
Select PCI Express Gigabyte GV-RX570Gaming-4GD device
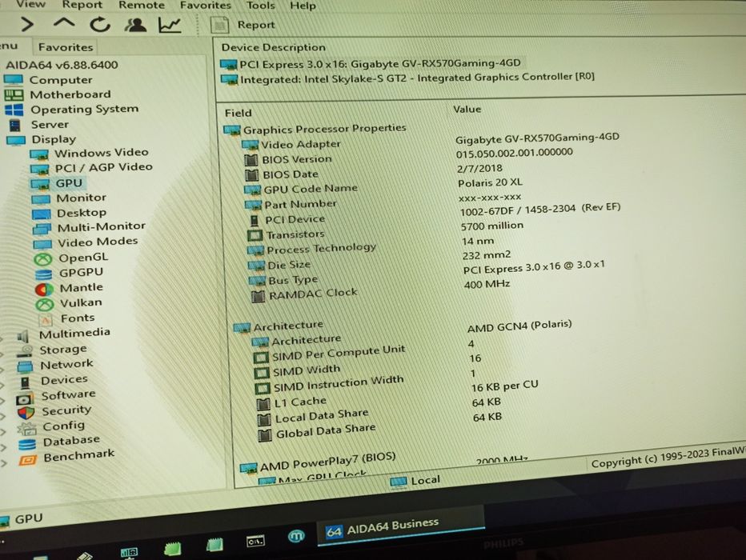point(371,64)
